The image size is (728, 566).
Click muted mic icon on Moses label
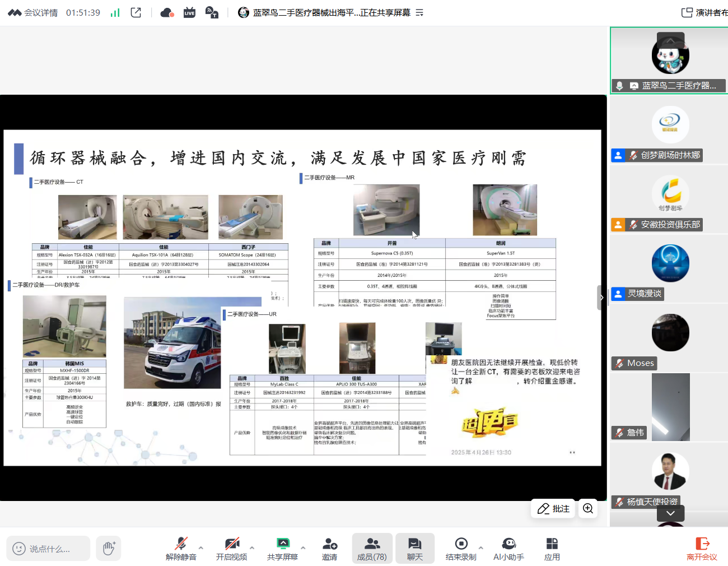[x=619, y=363]
